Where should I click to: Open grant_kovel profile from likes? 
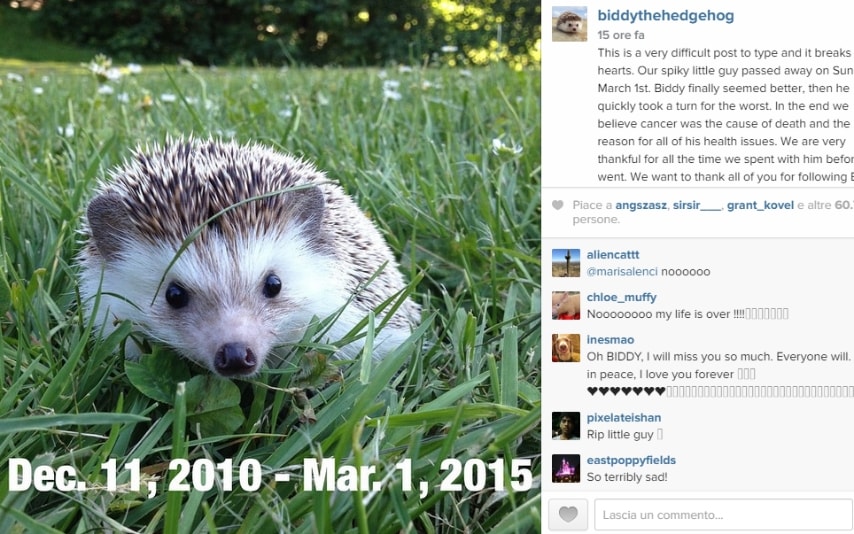[760, 205]
